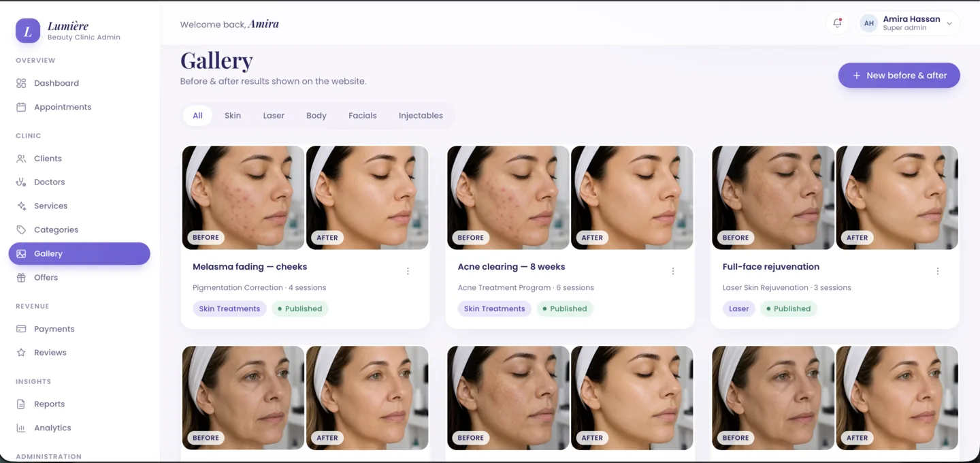980x463 pixels.
Task: Select Categories tag sidebar item
Action: [x=79, y=229]
